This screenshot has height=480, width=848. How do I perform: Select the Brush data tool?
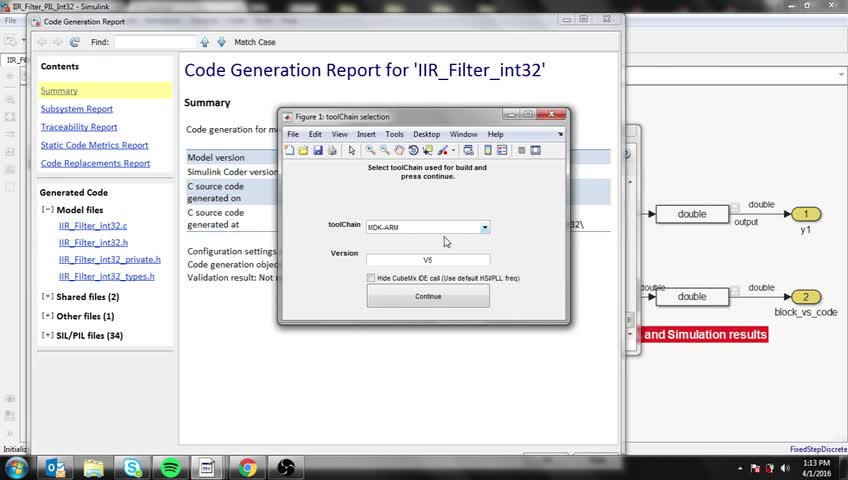pyautogui.click(x=442, y=150)
